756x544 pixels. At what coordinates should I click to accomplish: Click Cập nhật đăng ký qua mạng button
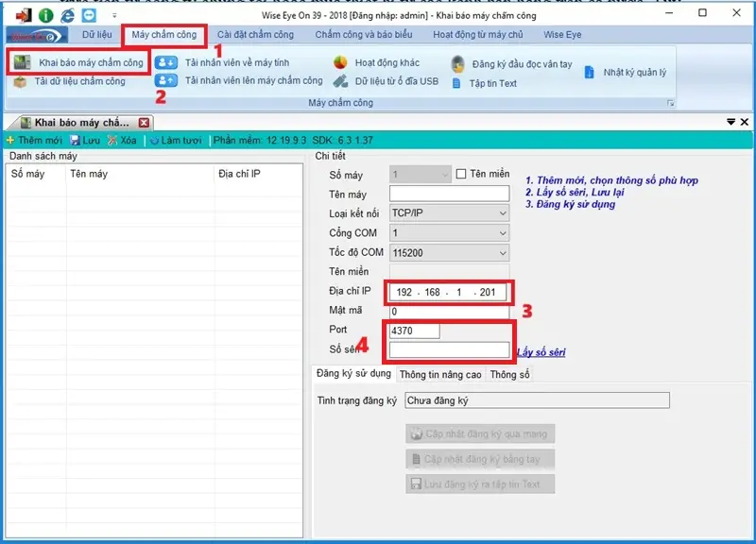(478, 434)
